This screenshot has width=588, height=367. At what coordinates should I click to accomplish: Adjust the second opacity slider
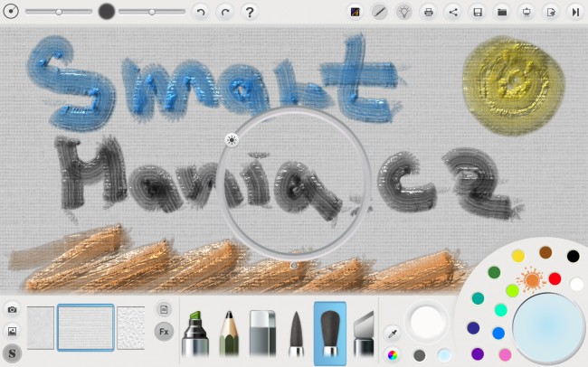pyautogui.click(x=152, y=12)
